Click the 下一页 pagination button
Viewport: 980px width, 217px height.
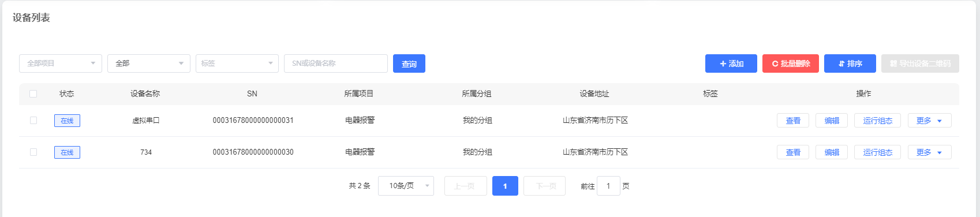pos(544,186)
